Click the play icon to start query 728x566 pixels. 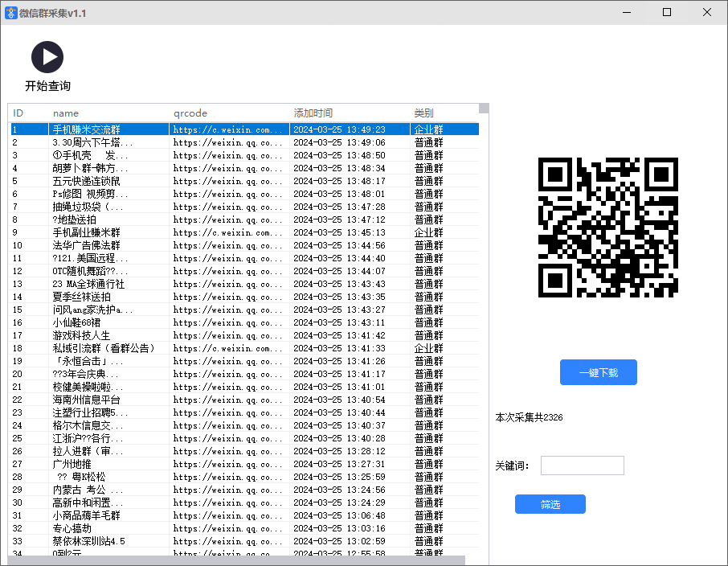tap(47, 57)
